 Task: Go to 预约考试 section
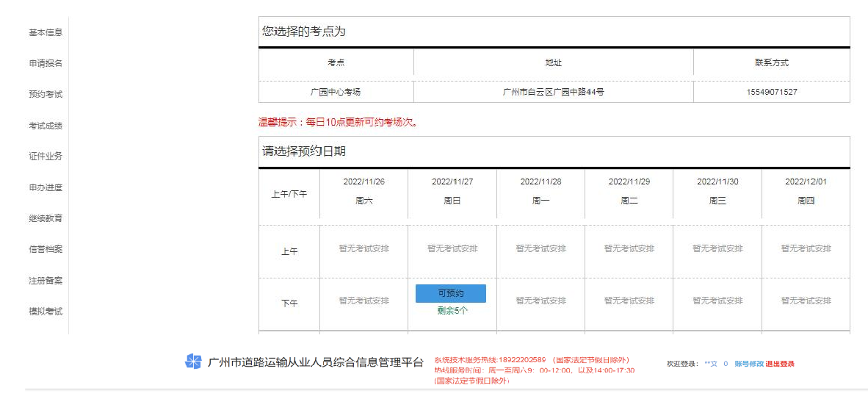point(46,94)
